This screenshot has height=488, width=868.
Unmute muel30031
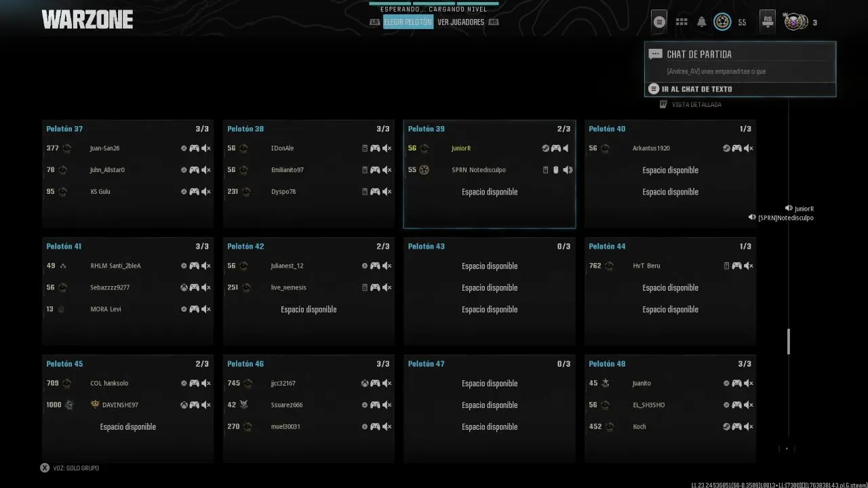click(x=387, y=427)
